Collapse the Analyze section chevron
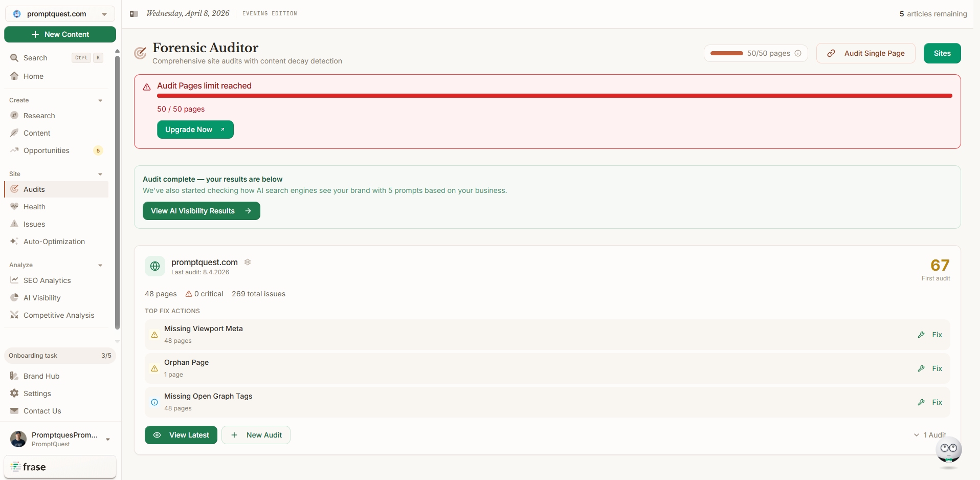Viewport: 980px width, 480px height. click(100, 265)
